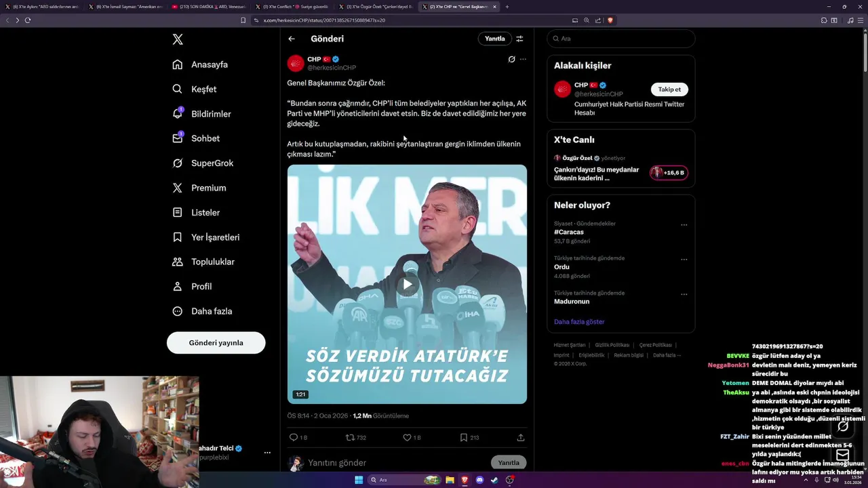Open Profil page
The image size is (868, 488).
tap(192, 287)
